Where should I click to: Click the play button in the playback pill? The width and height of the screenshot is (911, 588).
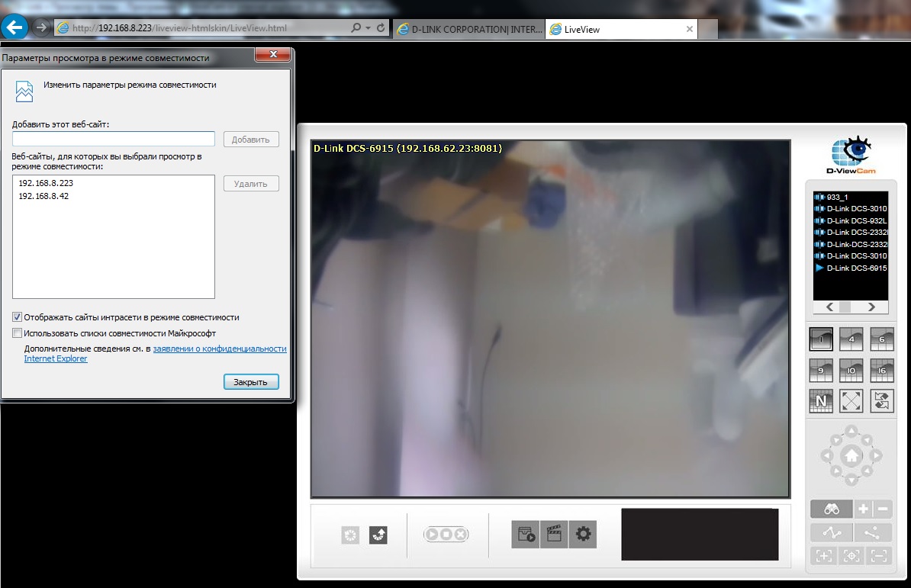433,534
